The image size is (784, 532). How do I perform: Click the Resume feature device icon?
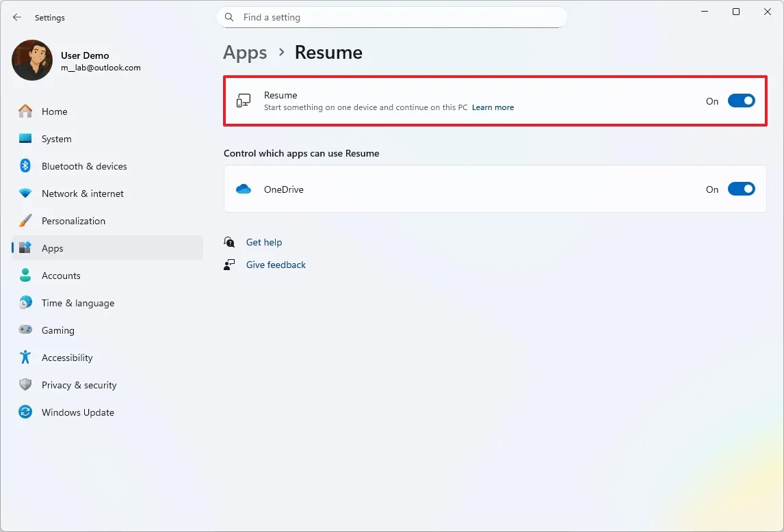pos(243,100)
